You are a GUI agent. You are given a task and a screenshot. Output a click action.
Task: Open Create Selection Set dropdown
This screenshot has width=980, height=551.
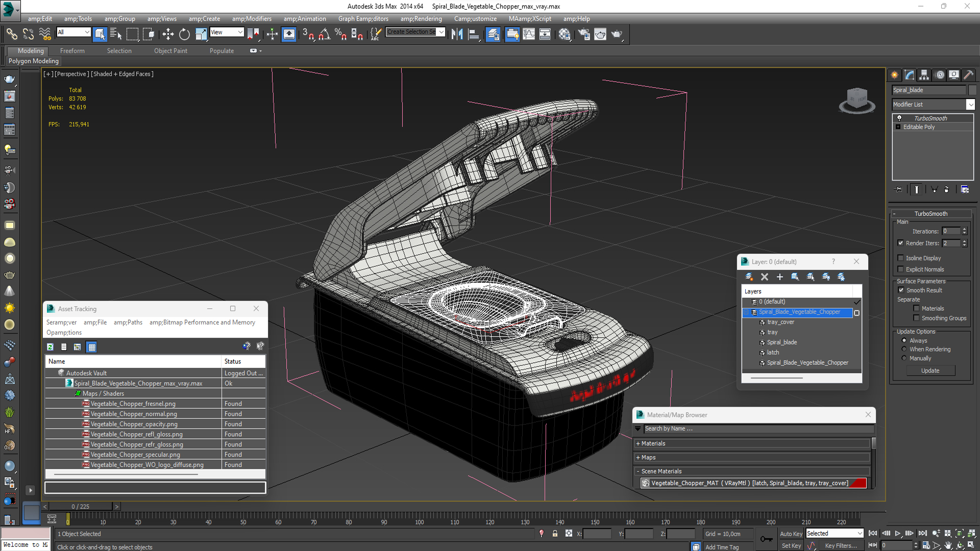(415, 32)
